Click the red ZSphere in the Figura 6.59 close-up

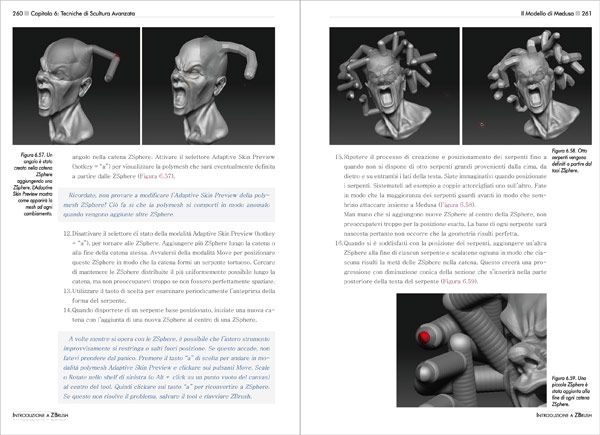pos(424,337)
